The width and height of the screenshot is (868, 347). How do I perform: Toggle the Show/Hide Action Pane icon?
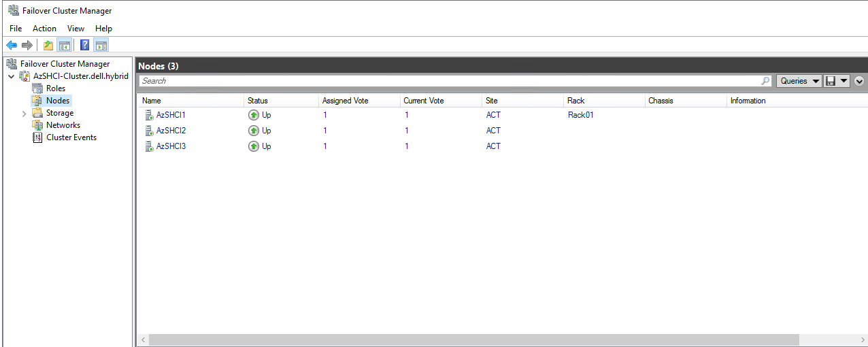[101, 46]
